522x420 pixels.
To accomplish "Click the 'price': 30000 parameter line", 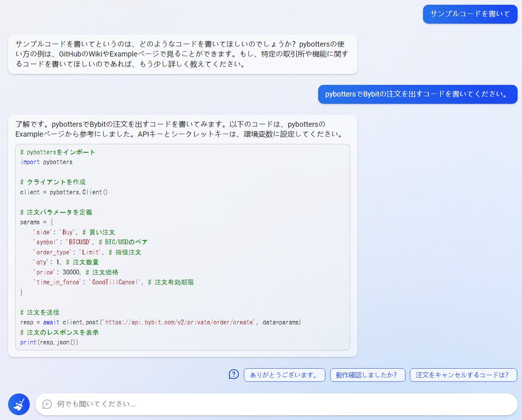I will [76, 272].
